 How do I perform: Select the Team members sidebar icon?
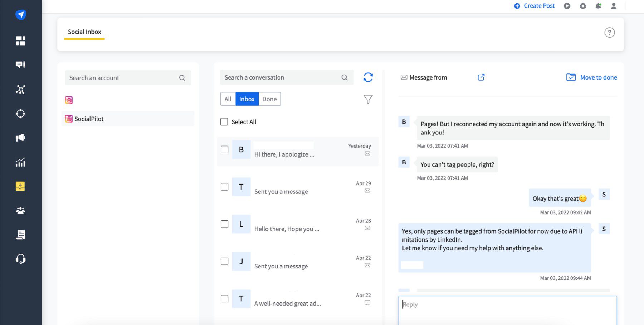[x=20, y=210]
